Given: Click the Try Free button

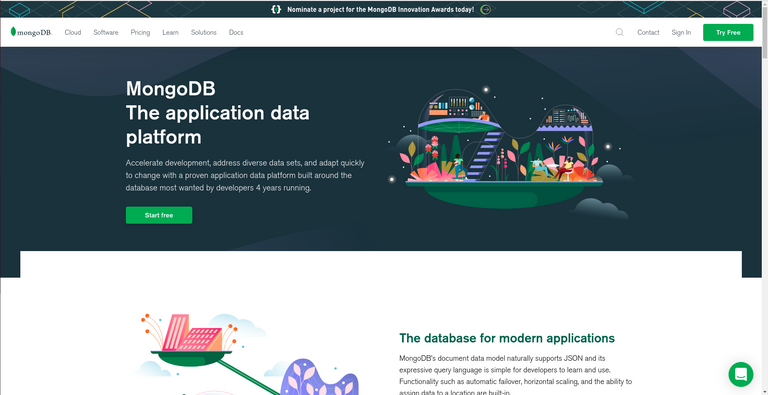Looking at the screenshot, I should point(728,32).
